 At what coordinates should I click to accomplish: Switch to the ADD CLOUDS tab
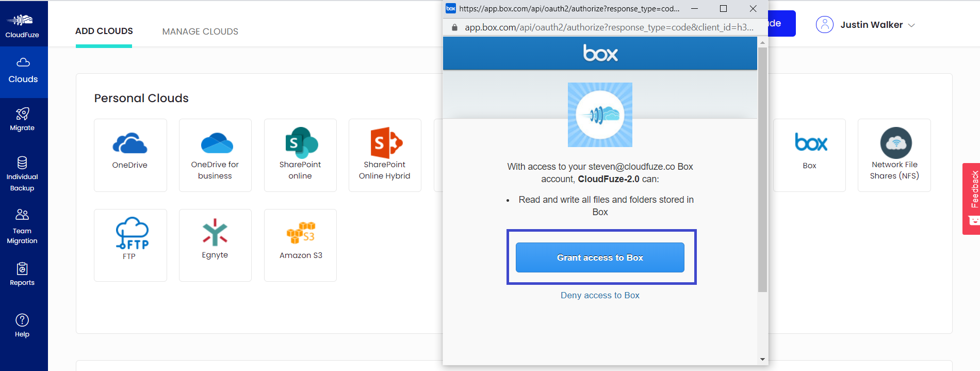click(x=104, y=31)
